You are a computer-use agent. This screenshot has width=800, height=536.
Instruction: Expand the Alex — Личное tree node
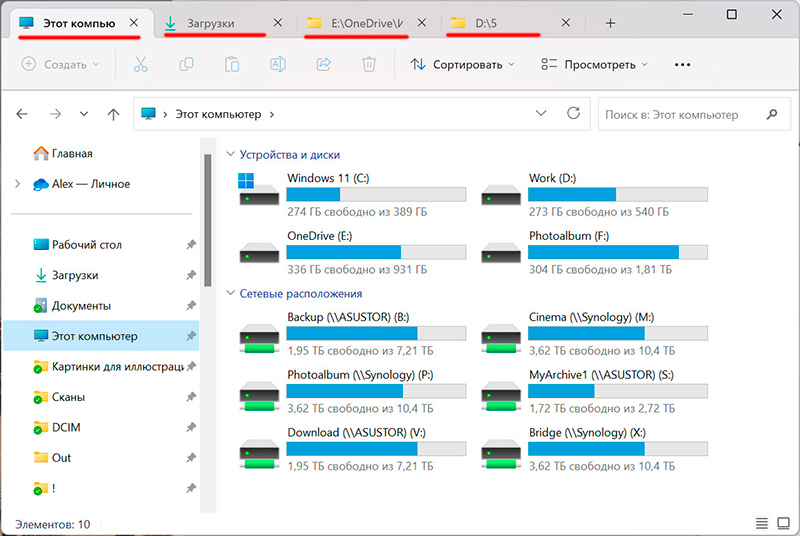pos(17,184)
